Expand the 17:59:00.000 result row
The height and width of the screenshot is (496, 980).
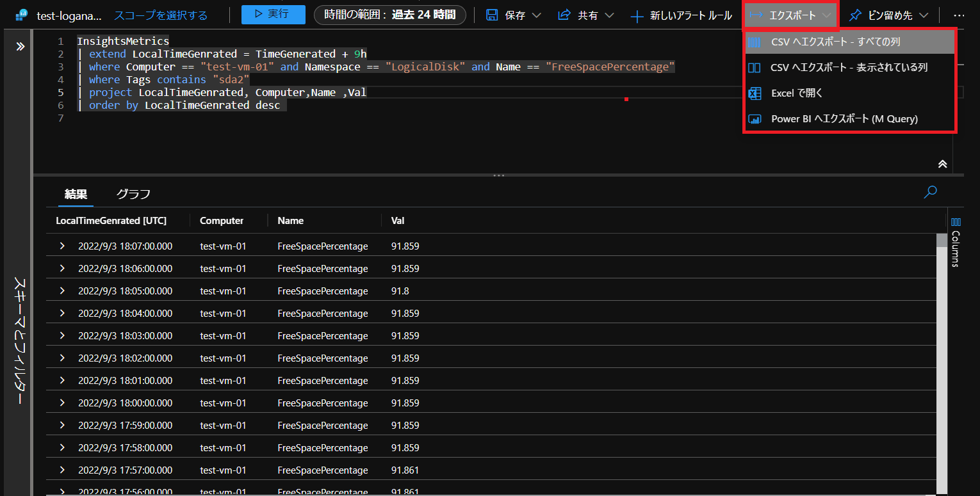tap(62, 425)
